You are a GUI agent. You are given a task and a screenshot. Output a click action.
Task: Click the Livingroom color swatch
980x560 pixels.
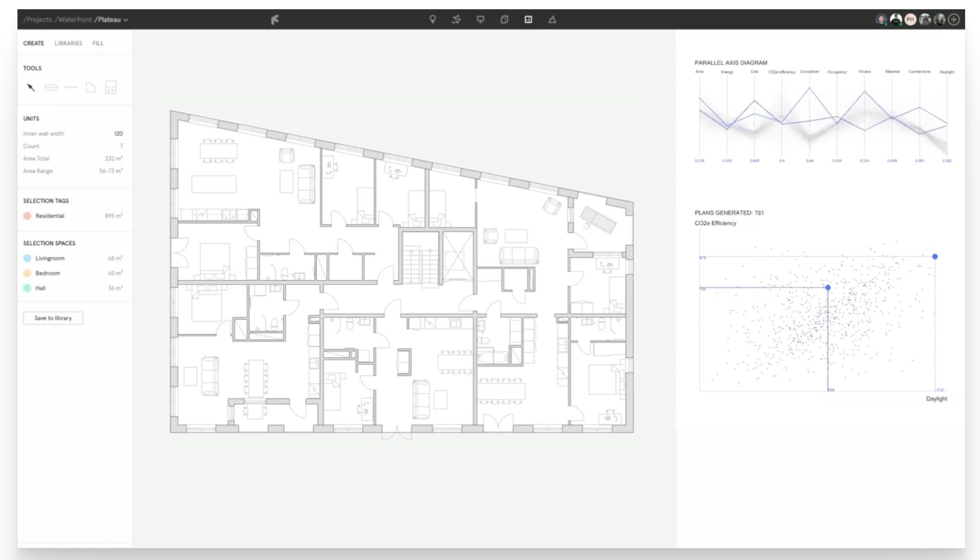(x=26, y=258)
